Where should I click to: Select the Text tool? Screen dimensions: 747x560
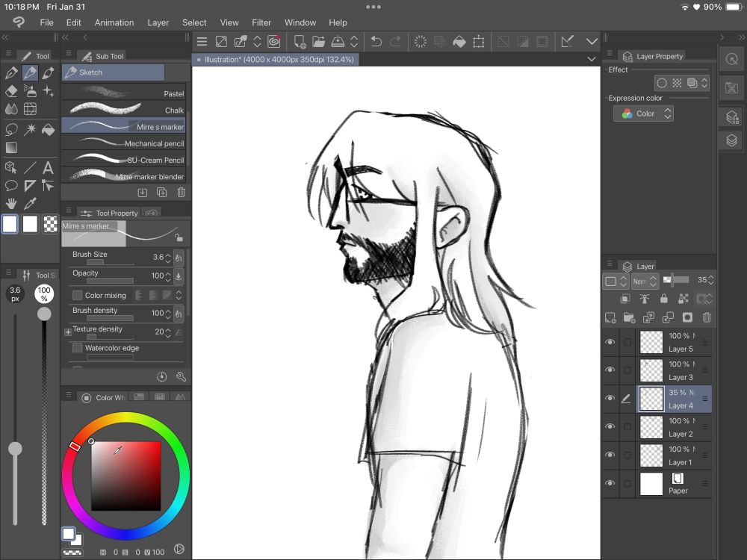pos(49,167)
